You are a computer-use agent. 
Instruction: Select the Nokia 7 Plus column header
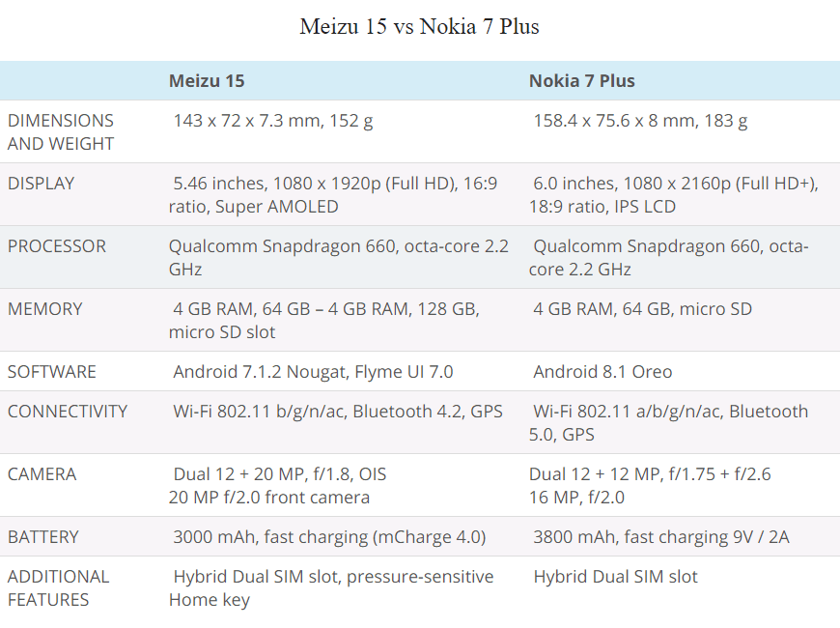(x=581, y=81)
